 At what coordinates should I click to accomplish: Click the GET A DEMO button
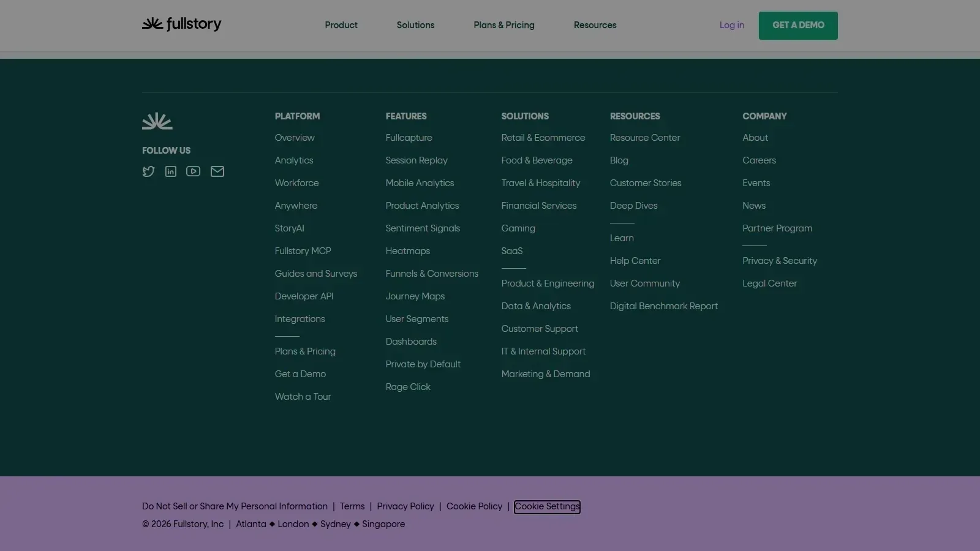coord(798,26)
